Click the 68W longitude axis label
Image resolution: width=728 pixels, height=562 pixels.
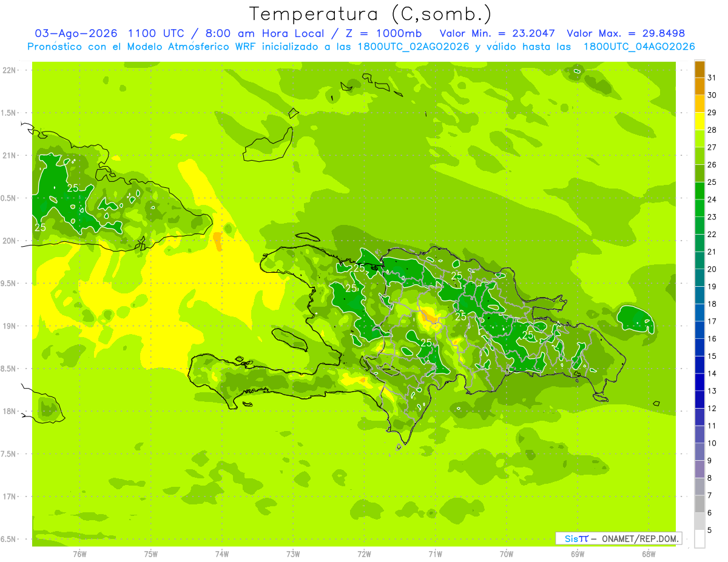coord(648,554)
